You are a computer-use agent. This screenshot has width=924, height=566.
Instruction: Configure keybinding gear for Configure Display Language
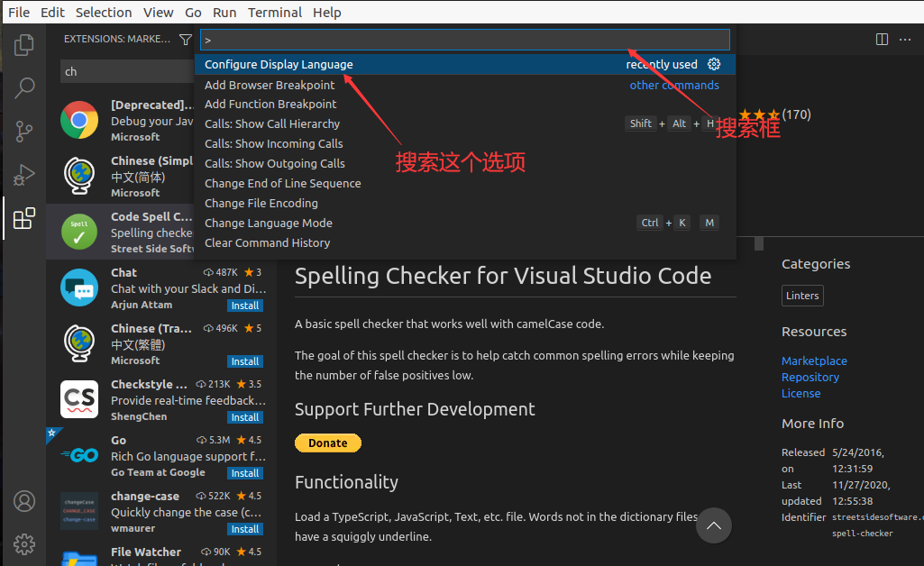coord(714,64)
